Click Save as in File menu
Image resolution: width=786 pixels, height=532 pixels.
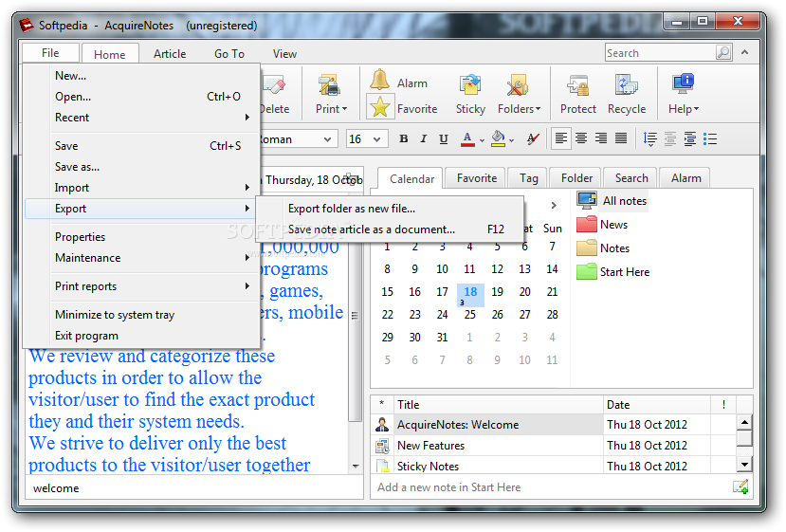pyautogui.click(x=140, y=167)
